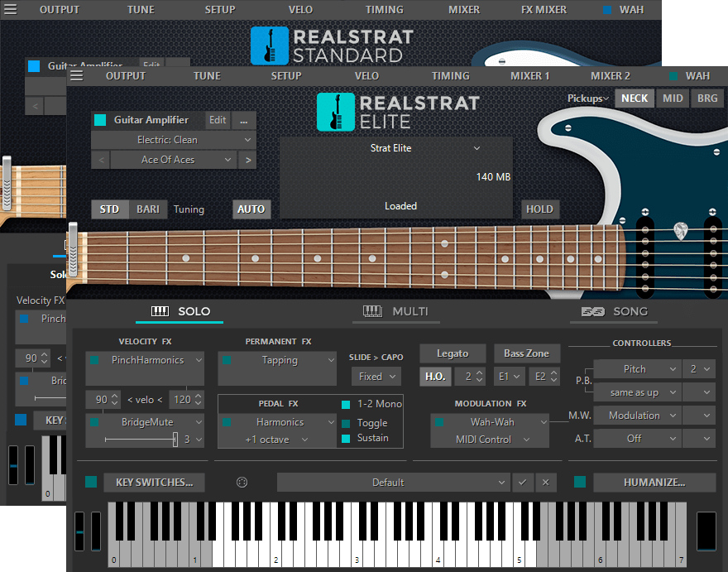Screen dimensions: 728x572
Task: Open the Slide > Capo Fixed dropdown
Action: point(375,376)
